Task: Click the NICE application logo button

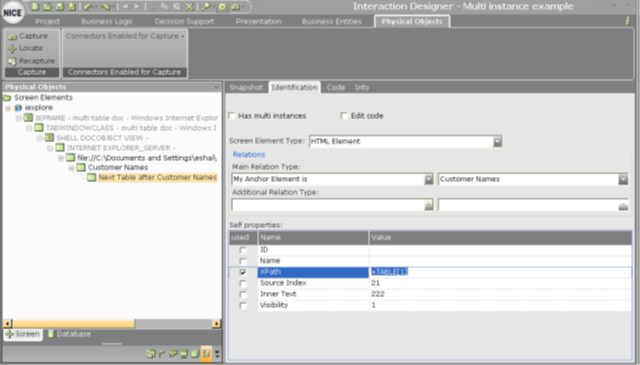Action: tap(13, 13)
